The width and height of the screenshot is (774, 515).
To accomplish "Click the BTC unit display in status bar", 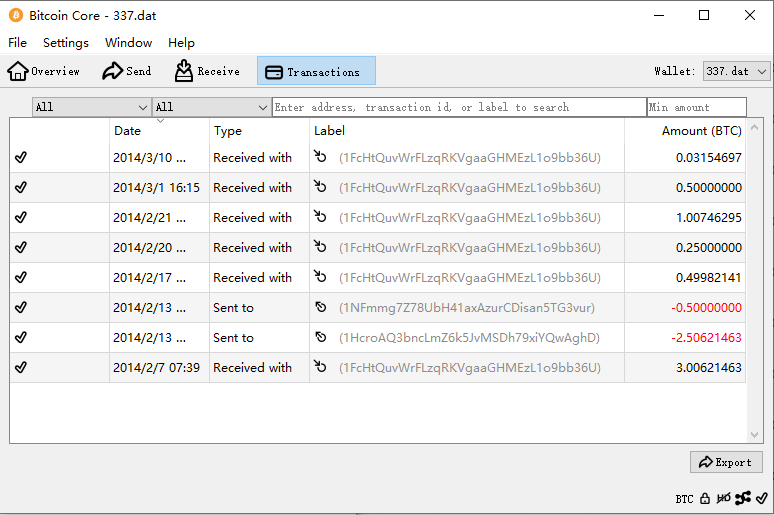I will pyautogui.click(x=684, y=498).
